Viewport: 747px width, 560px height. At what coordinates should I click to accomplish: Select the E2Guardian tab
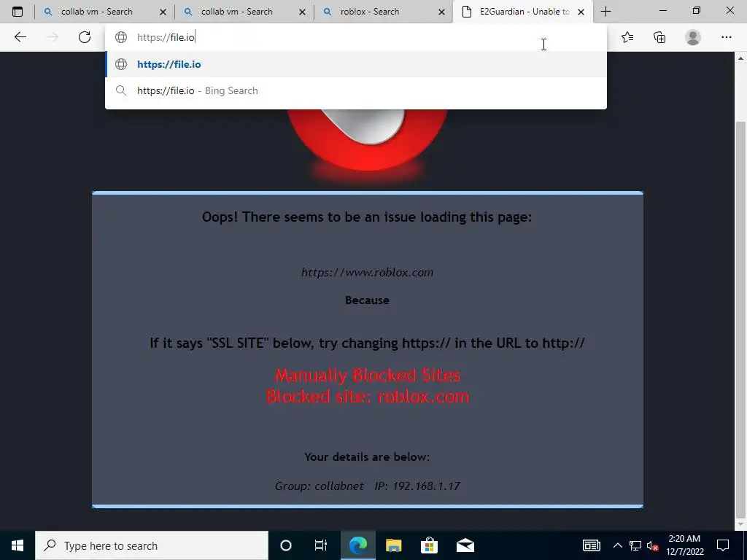coord(524,12)
